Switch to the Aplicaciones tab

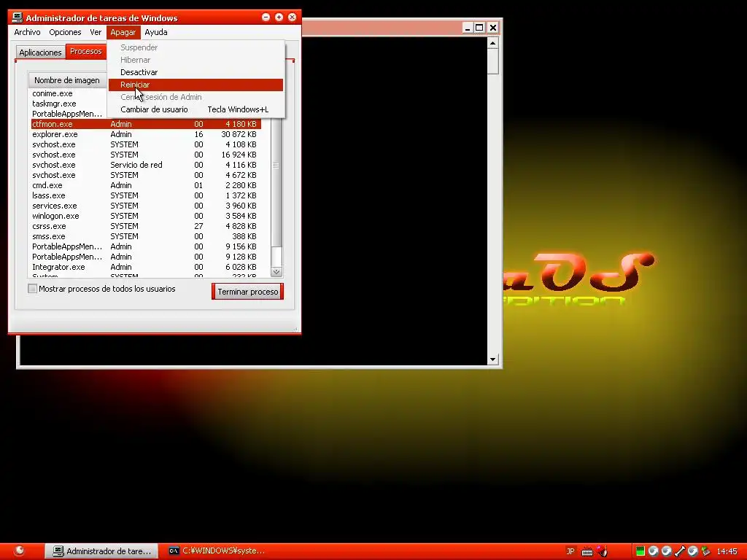(x=40, y=52)
